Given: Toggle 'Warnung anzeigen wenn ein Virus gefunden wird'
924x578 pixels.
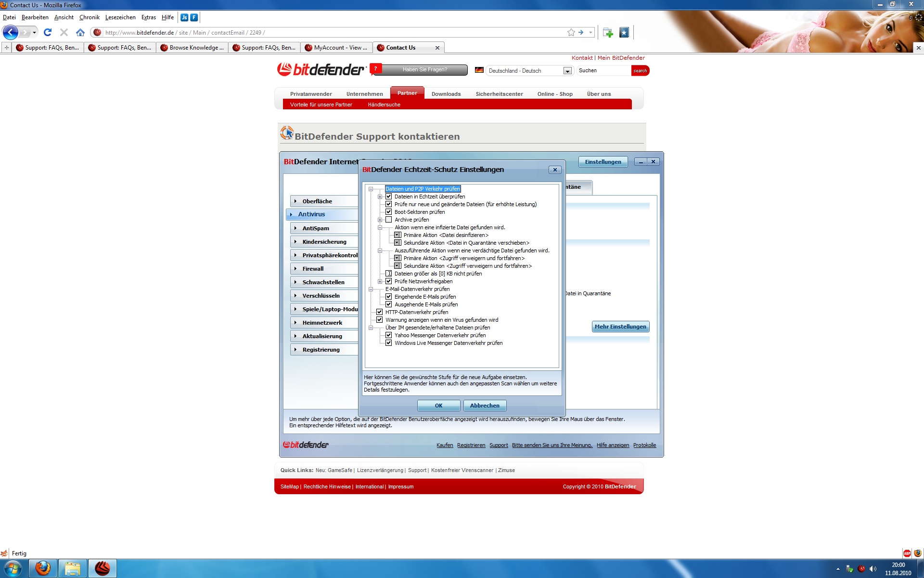Looking at the screenshot, I should click(x=380, y=320).
